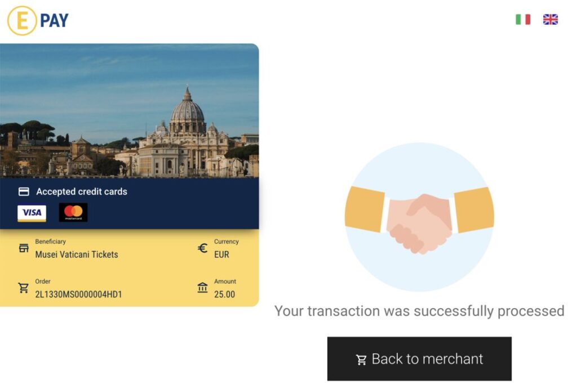Viewport: 577px width, 392px height.
Task: Click the EPAY logo
Action: pos(38,21)
